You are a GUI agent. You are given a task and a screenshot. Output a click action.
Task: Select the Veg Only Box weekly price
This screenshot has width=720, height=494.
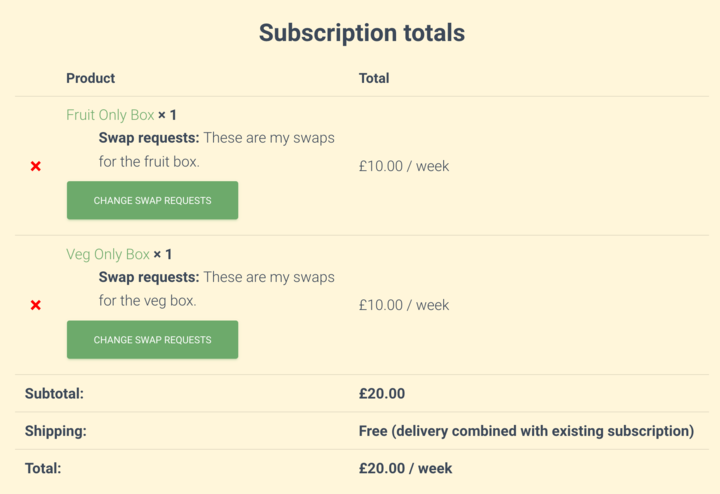point(404,305)
